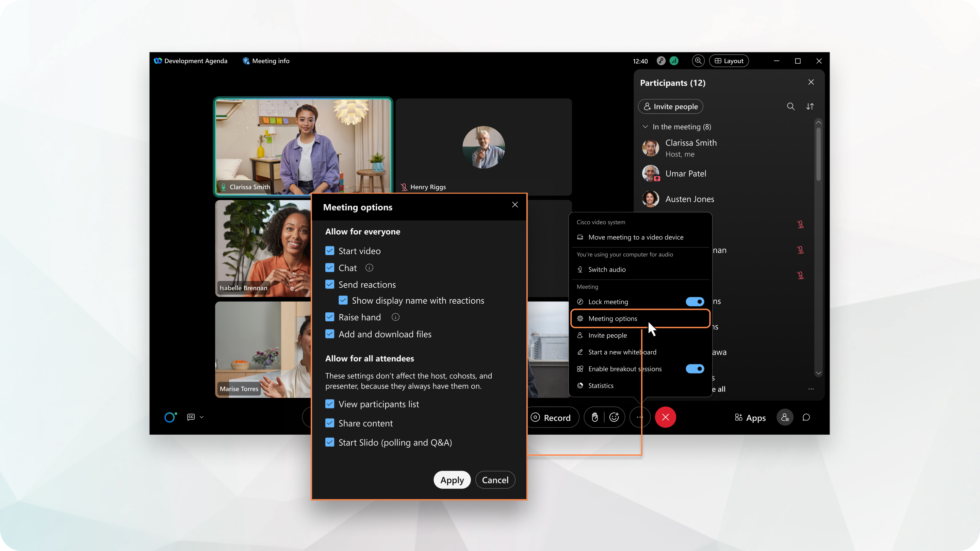This screenshot has height=551, width=980.
Task: Open the Reactions panel icon
Action: point(614,417)
